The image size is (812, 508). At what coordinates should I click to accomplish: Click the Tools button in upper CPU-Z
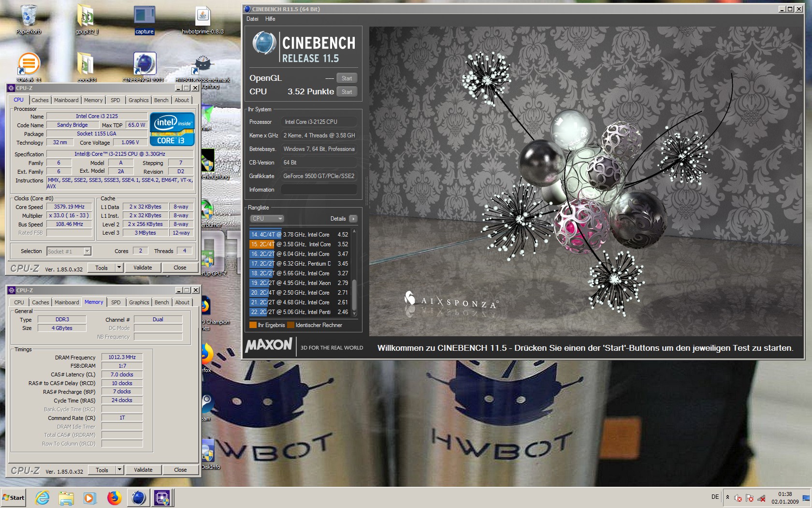point(101,268)
